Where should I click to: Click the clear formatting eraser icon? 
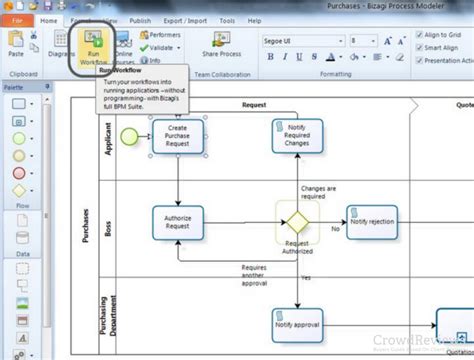(400, 57)
